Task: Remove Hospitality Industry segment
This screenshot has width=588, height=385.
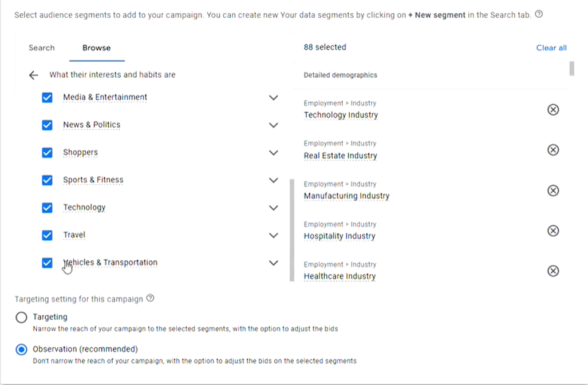Action: click(553, 231)
